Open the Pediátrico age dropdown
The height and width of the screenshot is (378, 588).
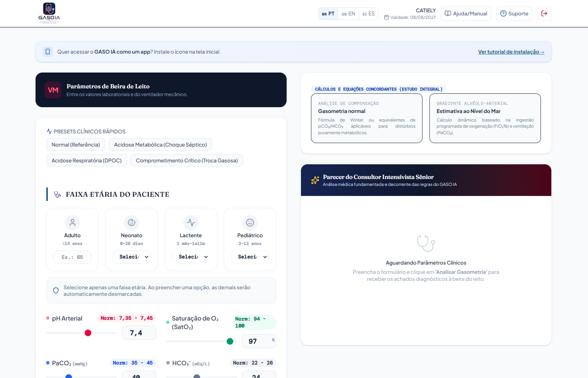(250, 257)
